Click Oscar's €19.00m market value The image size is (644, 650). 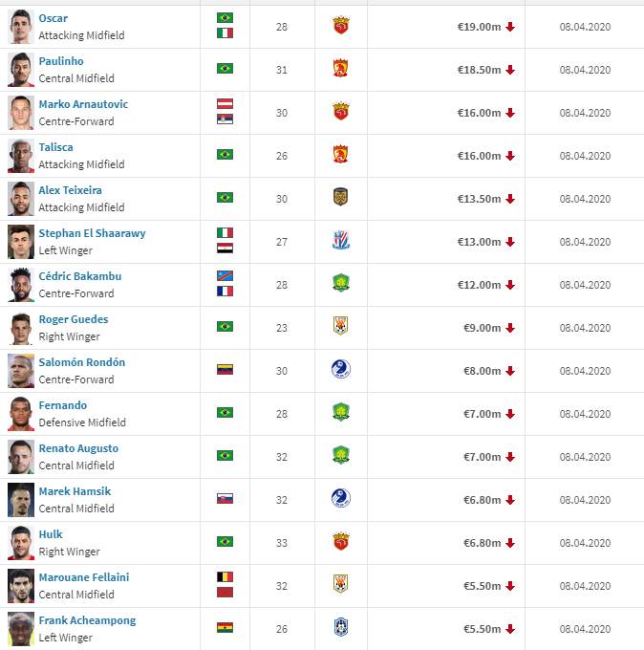pos(479,27)
